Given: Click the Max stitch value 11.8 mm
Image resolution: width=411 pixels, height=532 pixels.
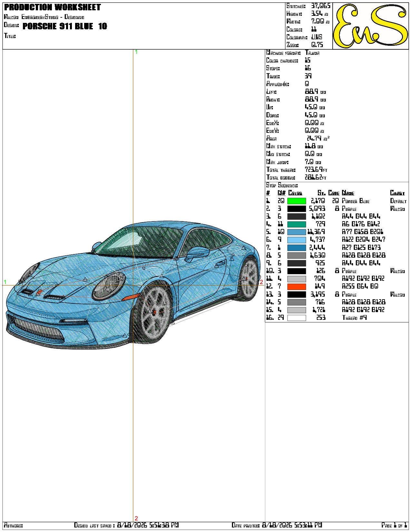Looking at the screenshot, I should tap(314, 146).
